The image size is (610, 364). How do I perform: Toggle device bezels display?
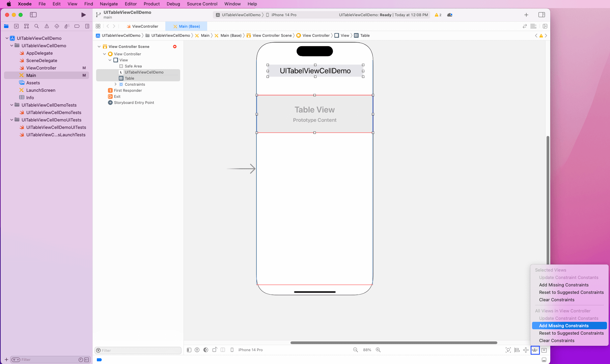[232, 350]
